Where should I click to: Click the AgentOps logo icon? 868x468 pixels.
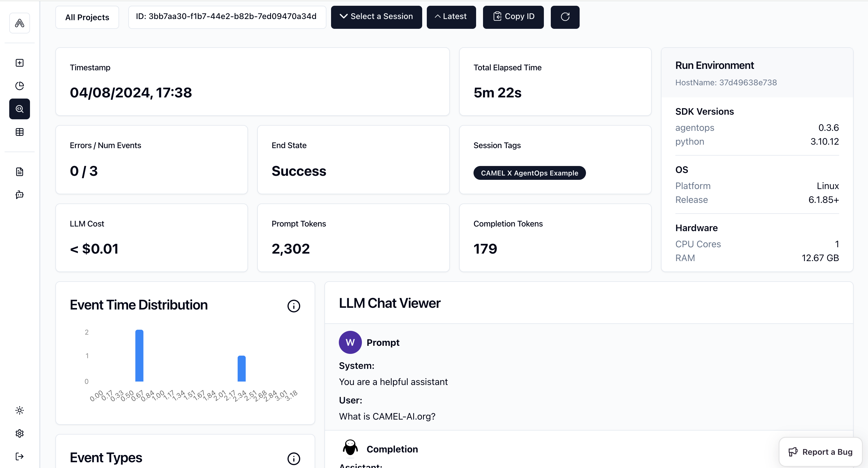point(20,23)
